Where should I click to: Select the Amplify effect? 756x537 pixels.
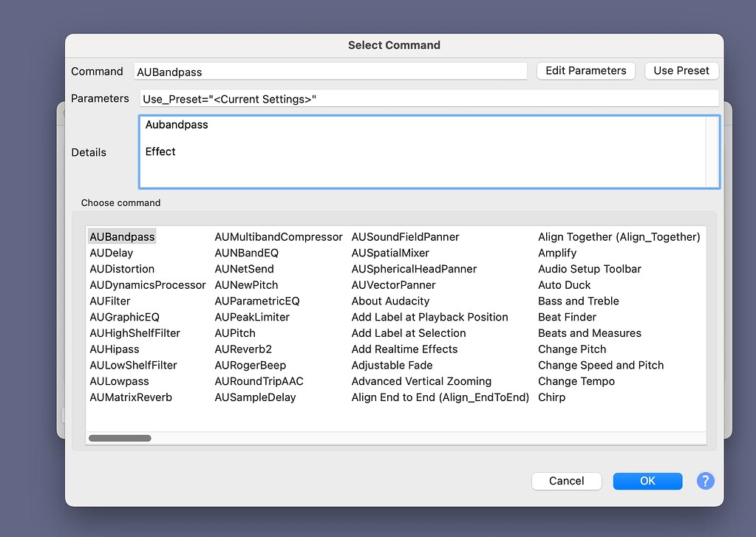pos(556,253)
